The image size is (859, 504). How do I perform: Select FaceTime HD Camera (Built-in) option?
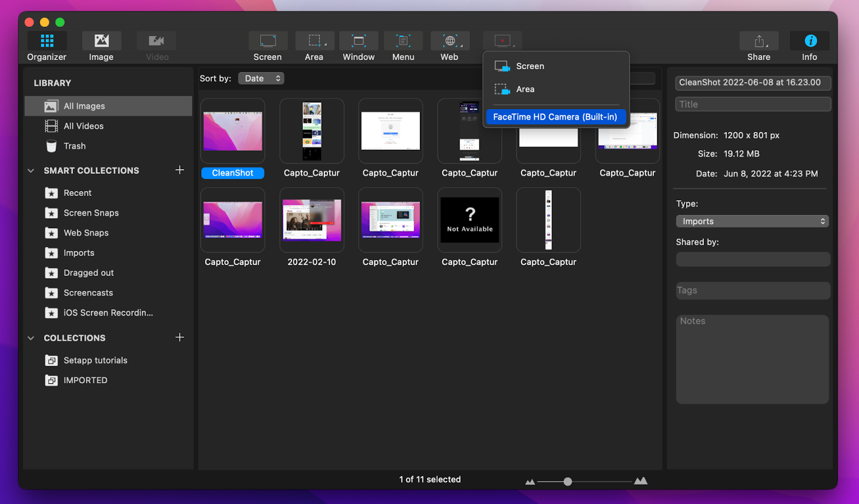coord(556,116)
